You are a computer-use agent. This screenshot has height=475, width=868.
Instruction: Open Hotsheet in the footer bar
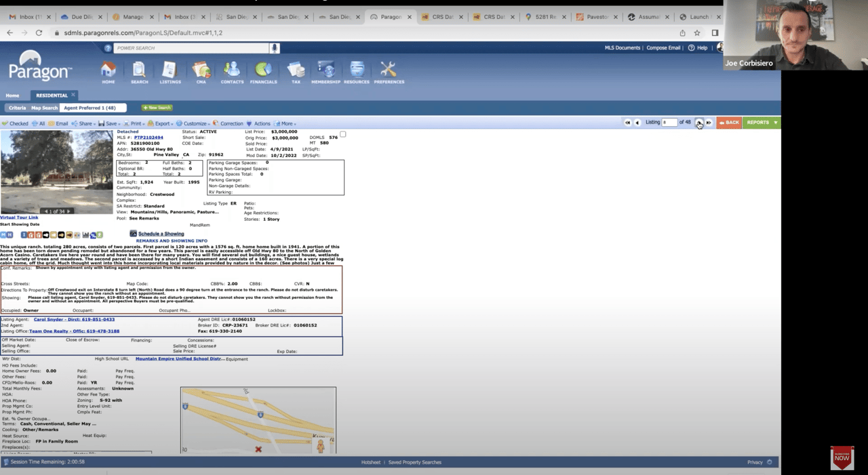[371, 462]
